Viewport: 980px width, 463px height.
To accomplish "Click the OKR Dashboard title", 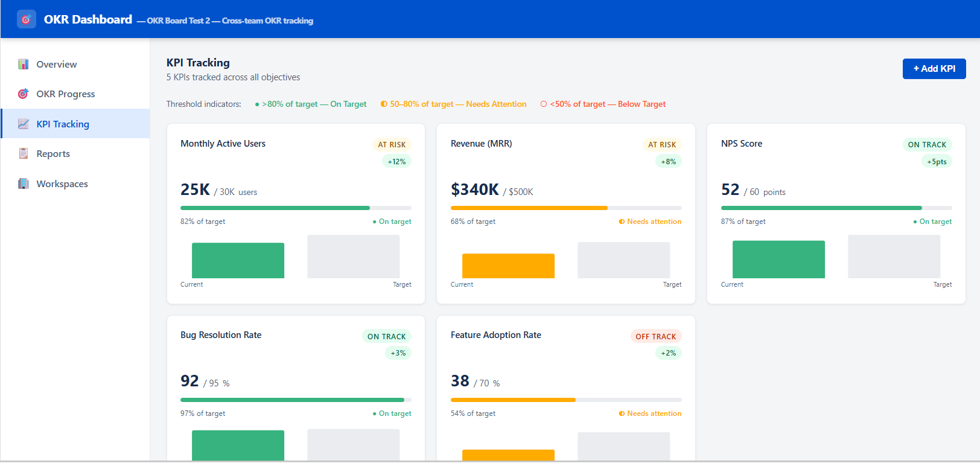I will (88, 19).
